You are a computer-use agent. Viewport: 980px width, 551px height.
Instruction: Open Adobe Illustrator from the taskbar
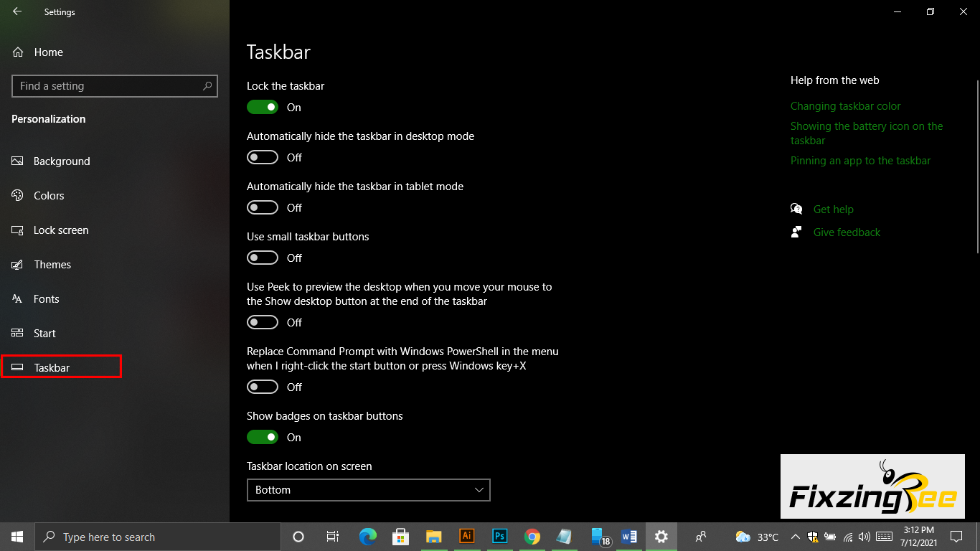466,537
